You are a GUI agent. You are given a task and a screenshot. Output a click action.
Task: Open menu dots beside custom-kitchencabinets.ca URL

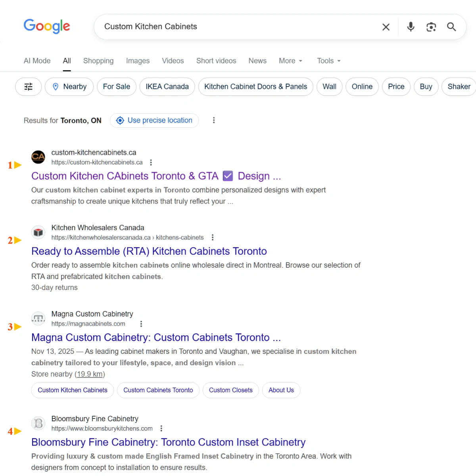point(151,162)
